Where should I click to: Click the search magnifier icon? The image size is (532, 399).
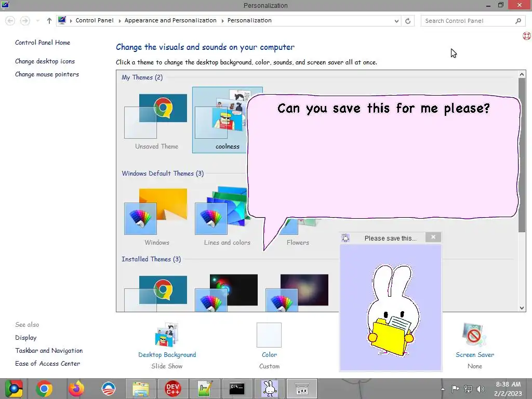coord(518,21)
